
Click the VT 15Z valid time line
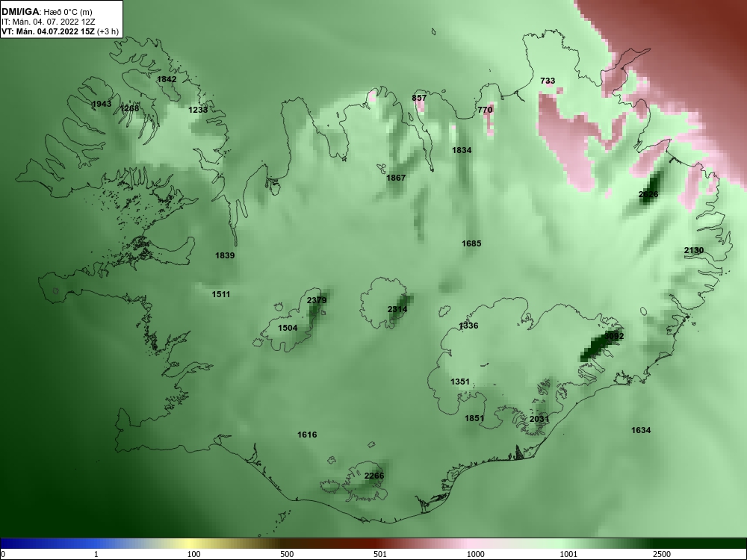click(x=60, y=32)
